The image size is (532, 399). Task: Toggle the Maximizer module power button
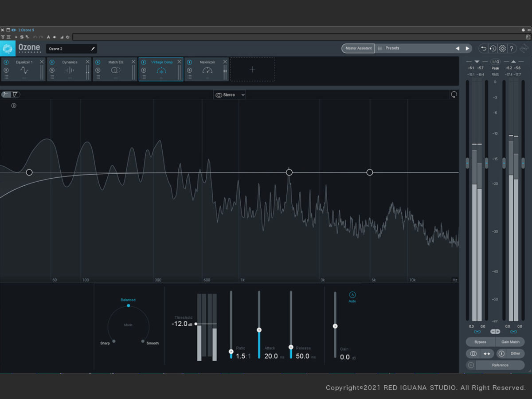point(189,62)
